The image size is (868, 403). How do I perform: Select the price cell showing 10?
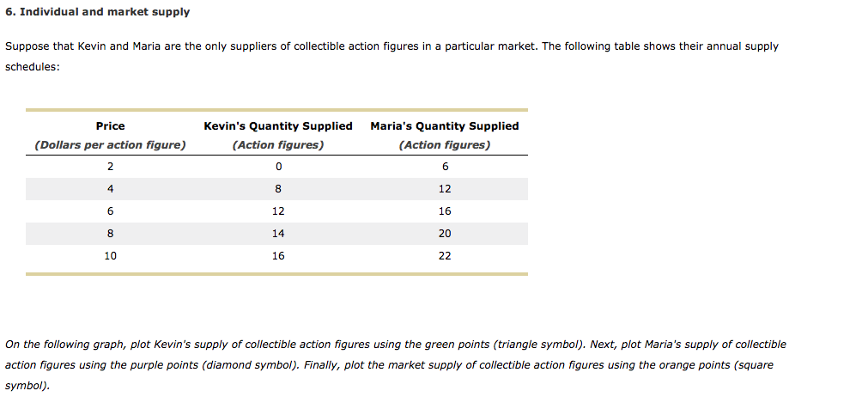click(x=110, y=255)
